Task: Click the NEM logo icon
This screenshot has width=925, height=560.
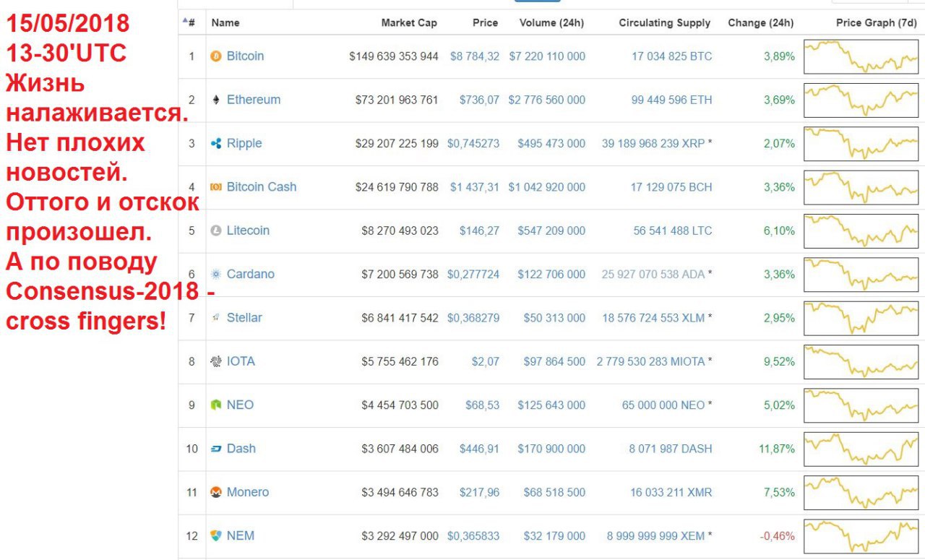Action: coord(215,536)
